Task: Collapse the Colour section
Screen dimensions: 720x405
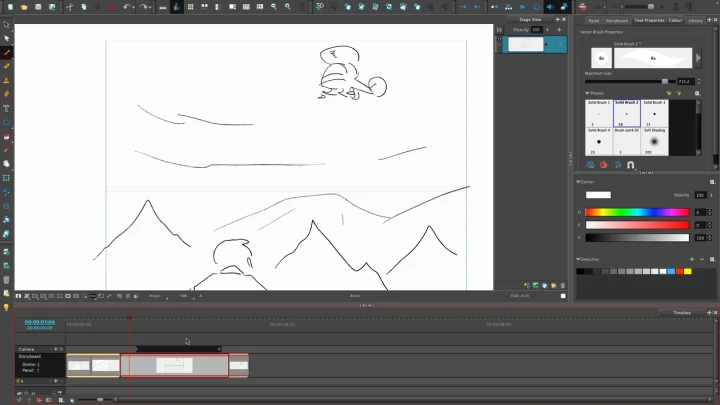Action: click(x=579, y=182)
